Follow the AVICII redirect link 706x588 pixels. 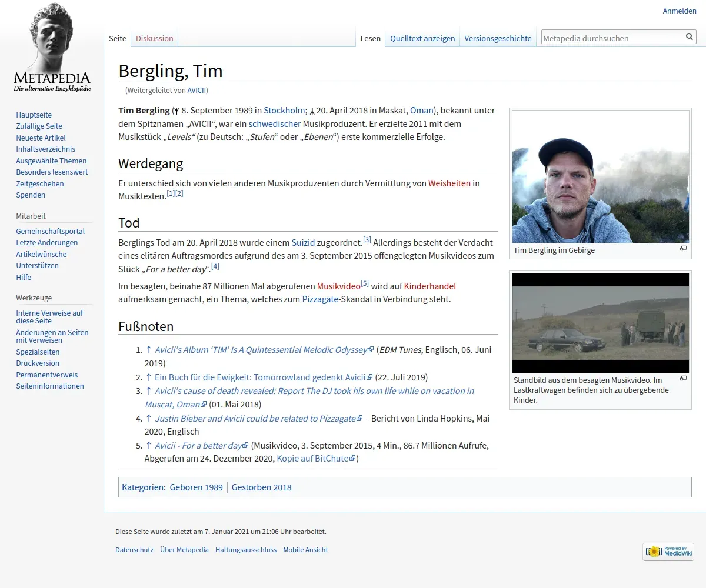[x=197, y=91]
